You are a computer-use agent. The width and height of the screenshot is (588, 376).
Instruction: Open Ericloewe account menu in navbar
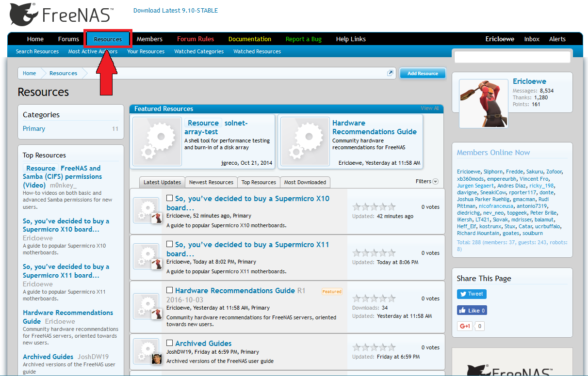pyautogui.click(x=500, y=39)
